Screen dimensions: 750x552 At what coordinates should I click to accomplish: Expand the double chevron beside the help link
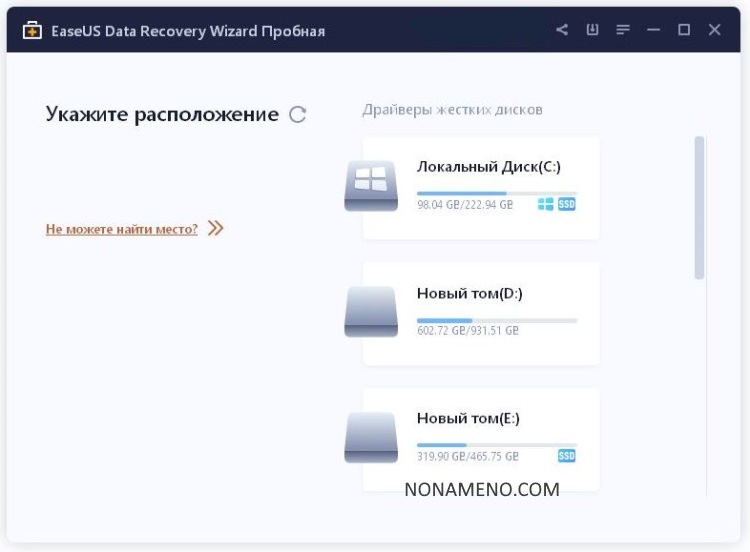(215, 229)
